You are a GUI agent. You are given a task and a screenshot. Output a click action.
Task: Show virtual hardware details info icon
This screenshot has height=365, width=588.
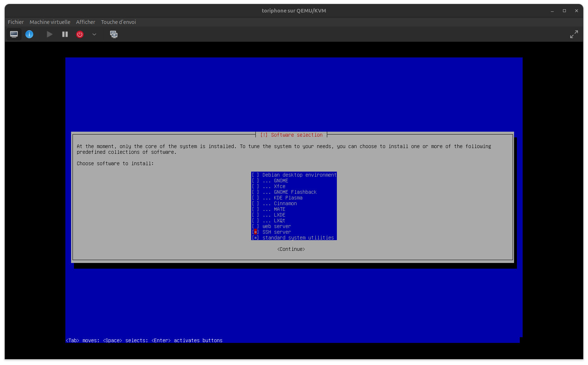(29, 34)
